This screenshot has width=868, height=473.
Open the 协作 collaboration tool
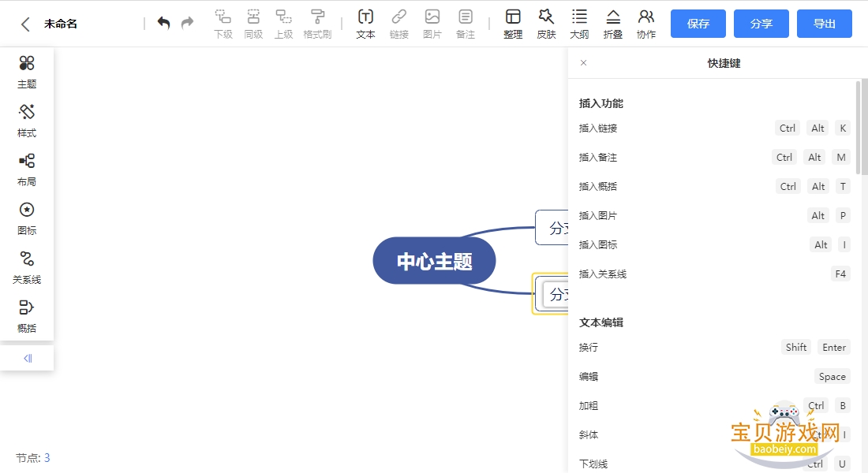646,24
